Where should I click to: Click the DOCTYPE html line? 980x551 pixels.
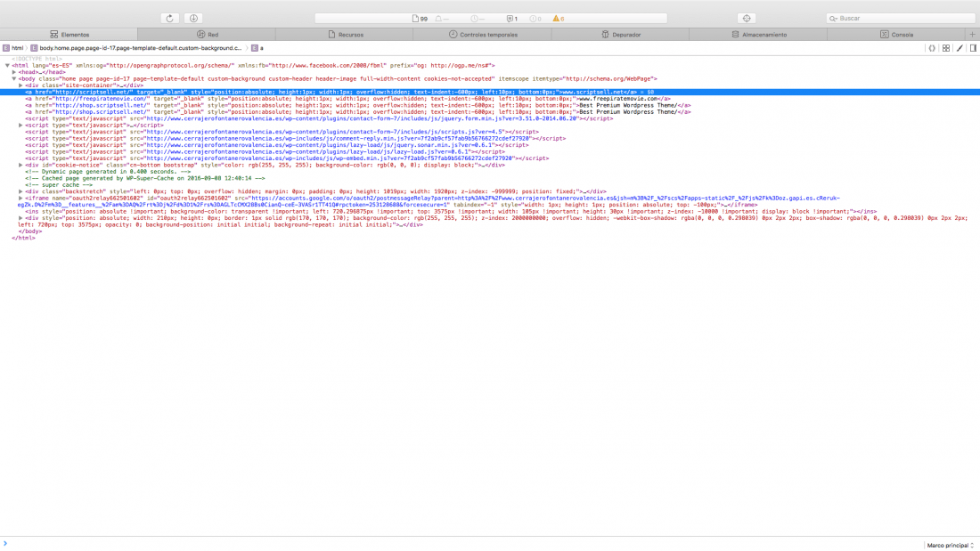pyautogui.click(x=37, y=59)
